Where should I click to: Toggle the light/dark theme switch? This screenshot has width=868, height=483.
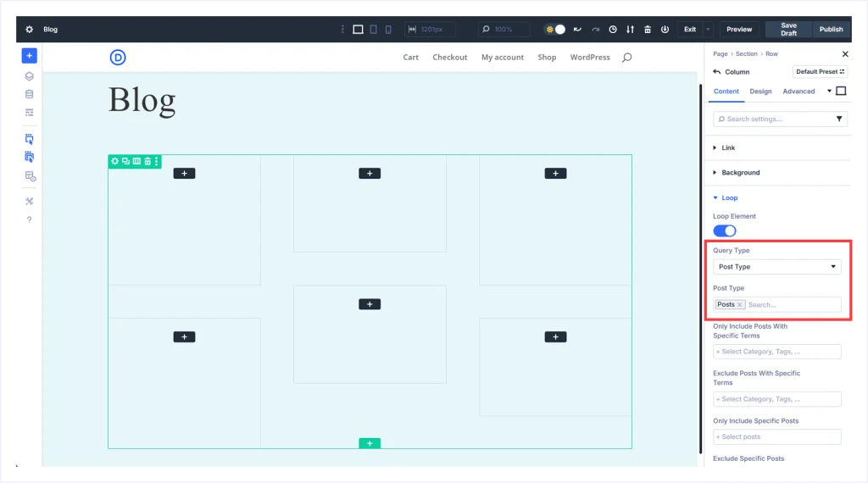[555, 30]
